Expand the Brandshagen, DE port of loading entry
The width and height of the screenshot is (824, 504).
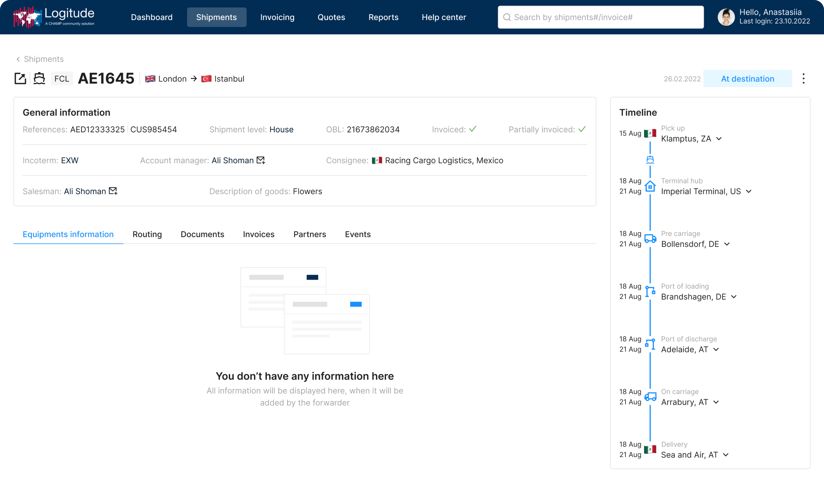734,297
